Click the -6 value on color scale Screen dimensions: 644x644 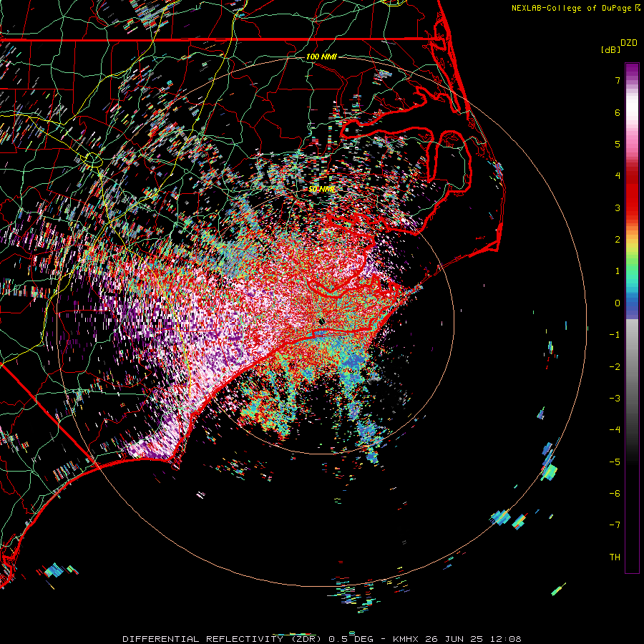pos(615,494)
